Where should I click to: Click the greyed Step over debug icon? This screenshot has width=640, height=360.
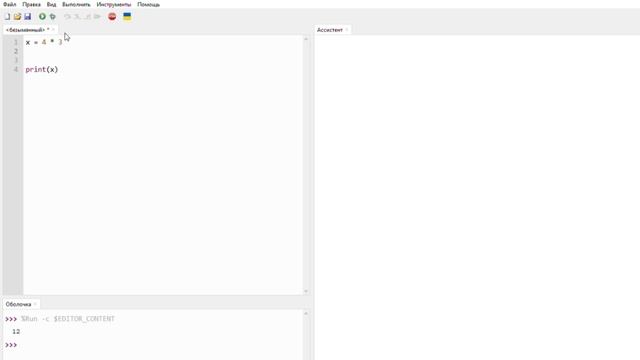click(67, 17)
